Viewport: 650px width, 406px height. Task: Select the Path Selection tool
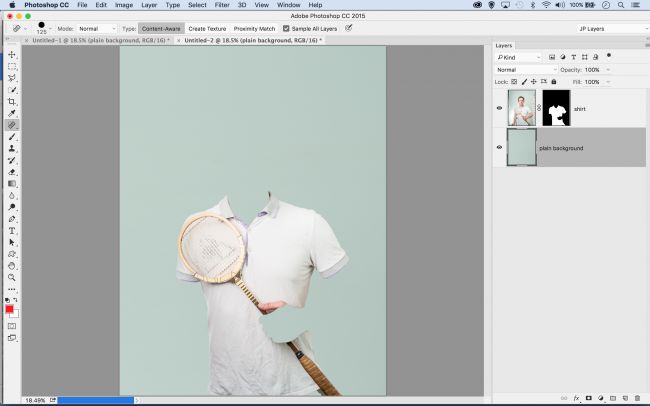pos(12,242)
